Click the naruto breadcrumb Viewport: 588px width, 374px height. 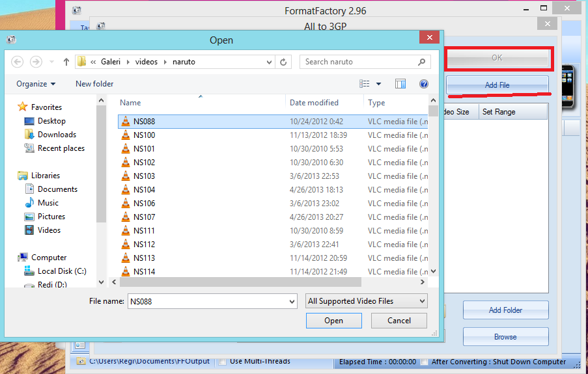184,62
